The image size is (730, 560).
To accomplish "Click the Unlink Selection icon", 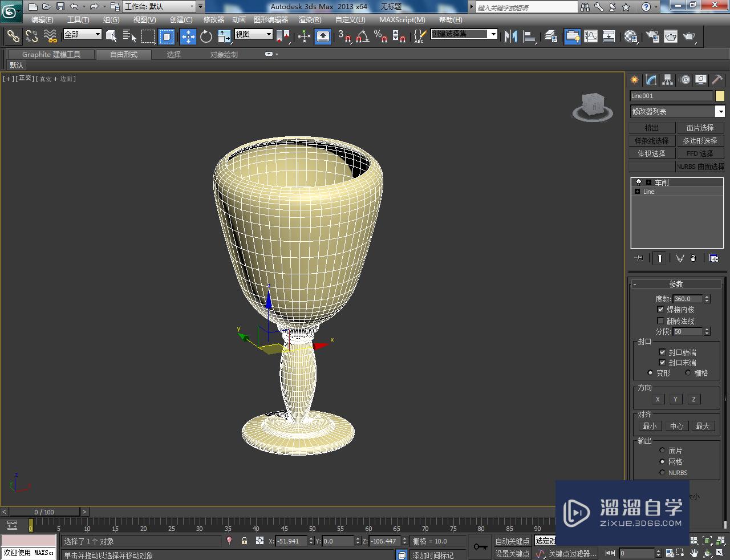I will click(x=31, y=36).
